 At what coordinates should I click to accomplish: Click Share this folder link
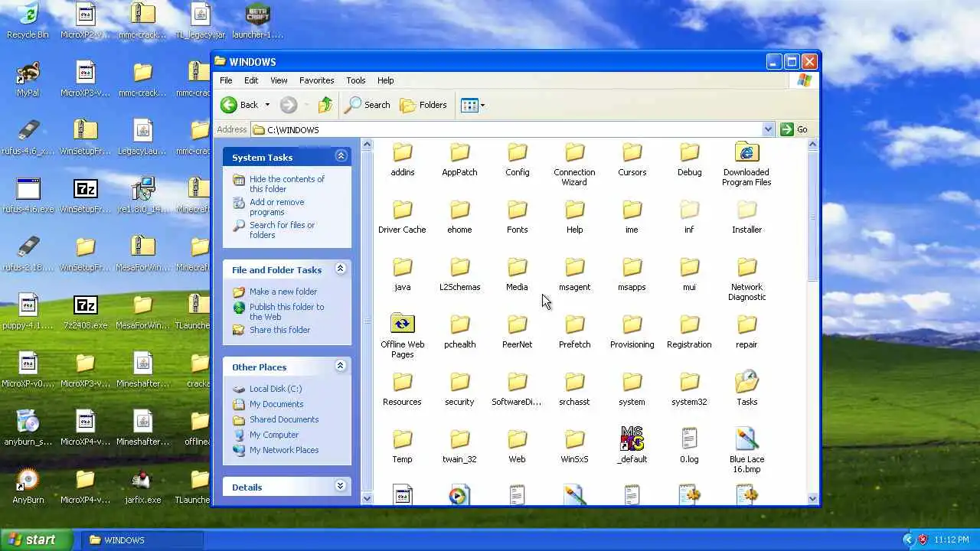coord(279,330)
